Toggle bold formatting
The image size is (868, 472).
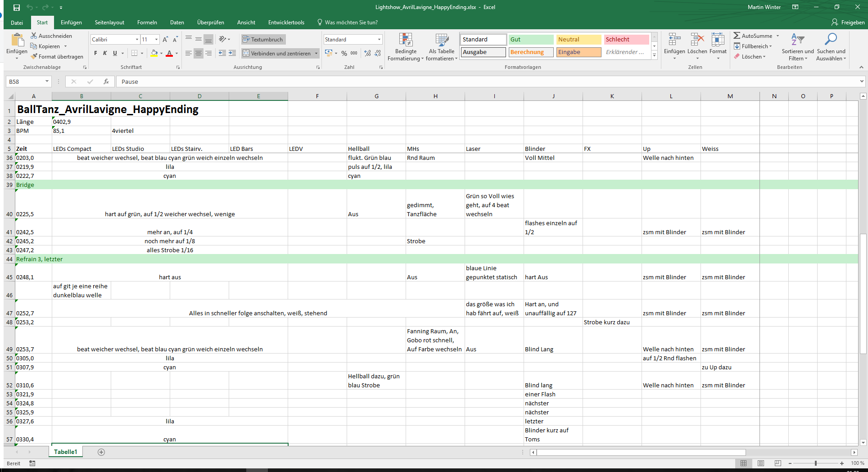[x=95, y=53]
